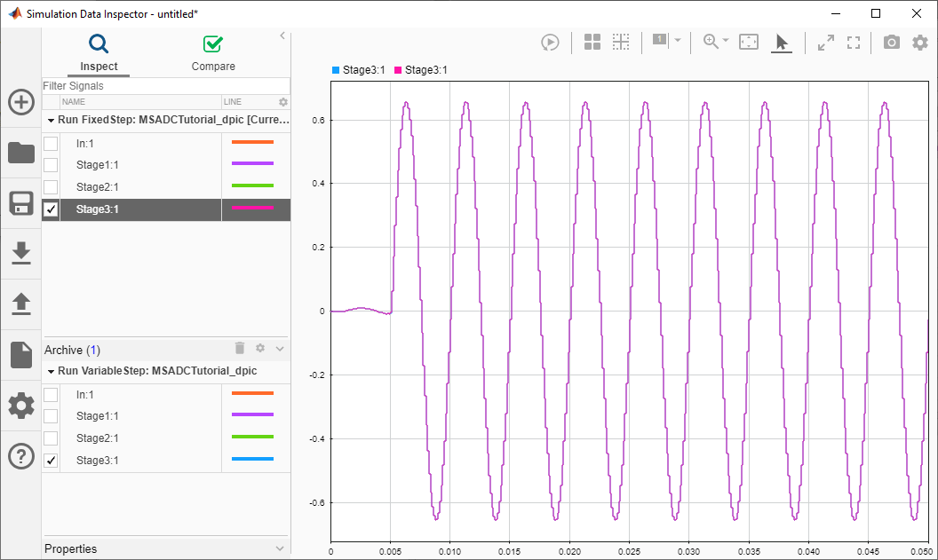The height and width of the screenshot is (560, 938).
Task: Open session with folder sidebar icon
Action: [21, 153]
